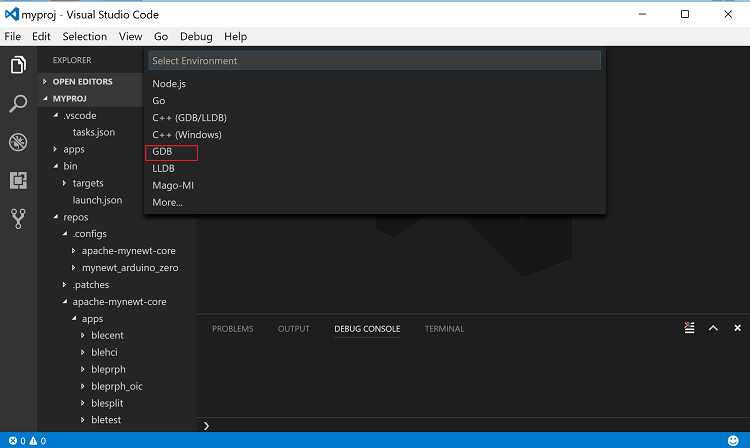
Task: Open the Debug view icon
Action: (18, 142)
